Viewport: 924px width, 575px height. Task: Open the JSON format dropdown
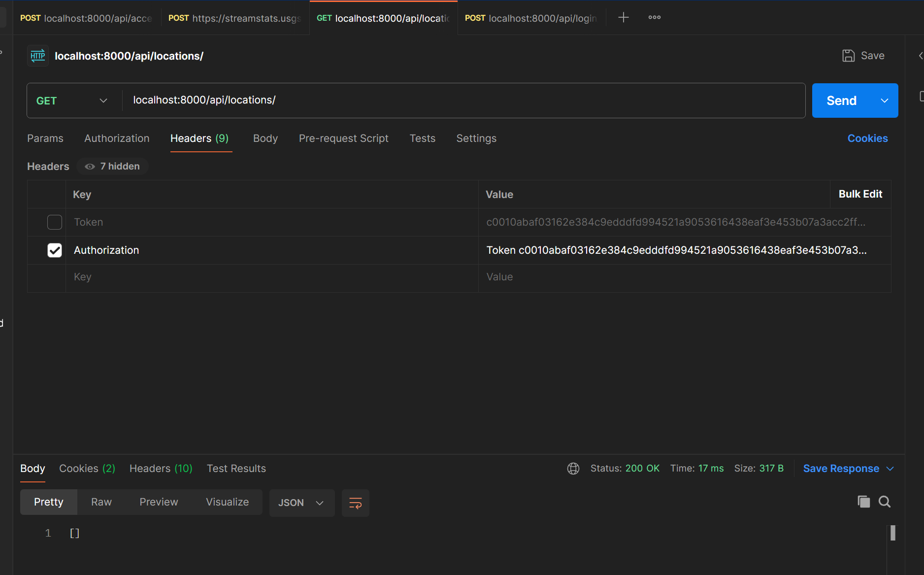tap(302, 503)
